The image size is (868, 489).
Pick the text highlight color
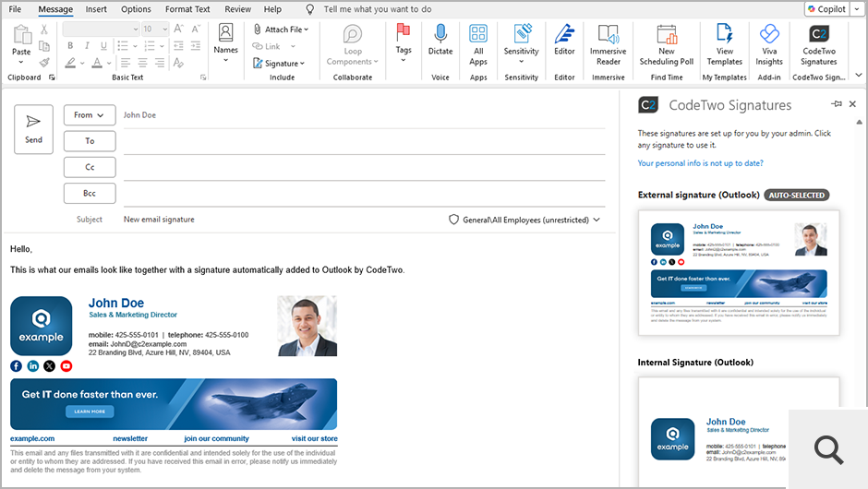click(70, 63)
